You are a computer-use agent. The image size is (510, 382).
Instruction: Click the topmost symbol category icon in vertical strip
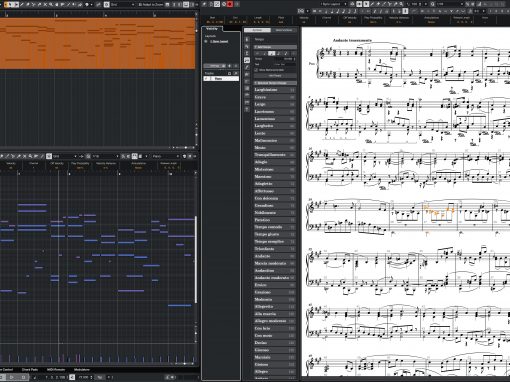(x=247, y=39)
